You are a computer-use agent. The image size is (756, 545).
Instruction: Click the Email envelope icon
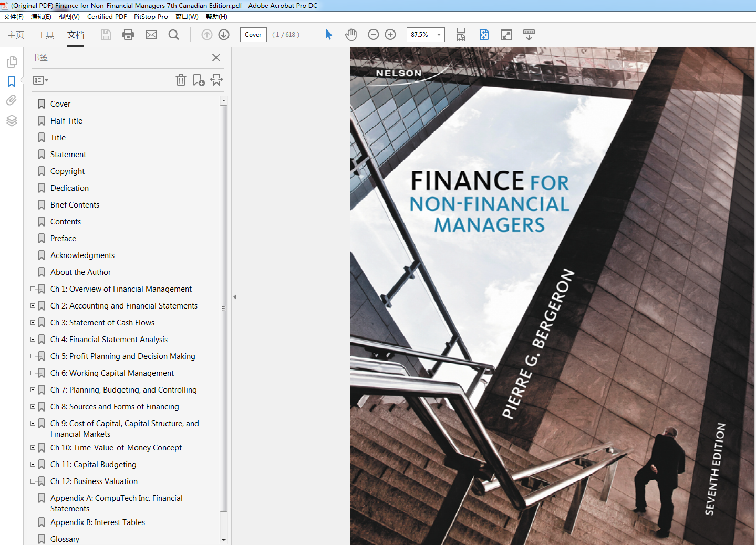coord(151,35)
